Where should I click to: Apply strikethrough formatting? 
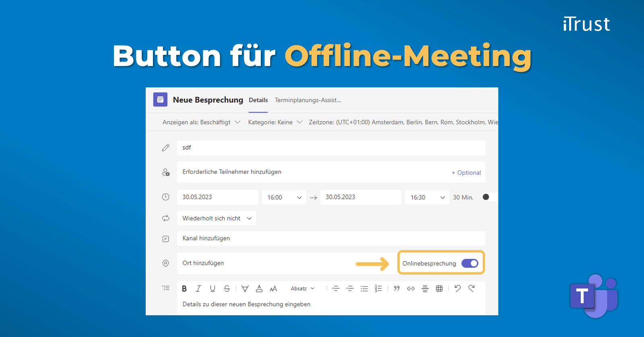click(227, 288)
